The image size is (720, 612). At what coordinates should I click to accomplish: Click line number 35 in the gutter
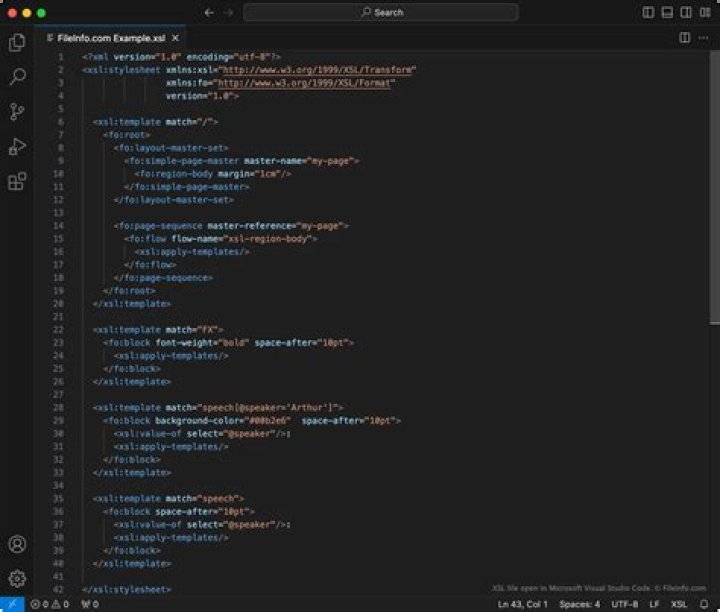pyautogui.click(x=58, y=499)
